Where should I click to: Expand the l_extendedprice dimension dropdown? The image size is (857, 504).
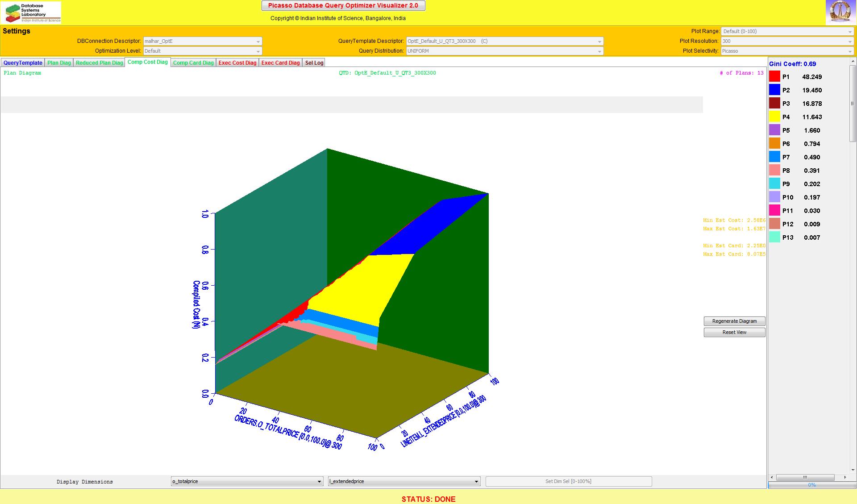pyautogui.click(x=404, y=481)
